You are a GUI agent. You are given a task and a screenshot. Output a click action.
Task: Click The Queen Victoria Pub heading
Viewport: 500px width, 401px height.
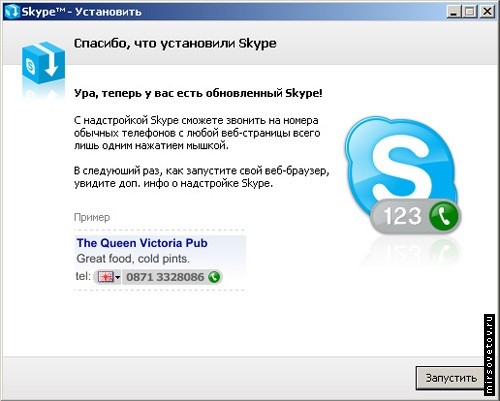(142, 243)
